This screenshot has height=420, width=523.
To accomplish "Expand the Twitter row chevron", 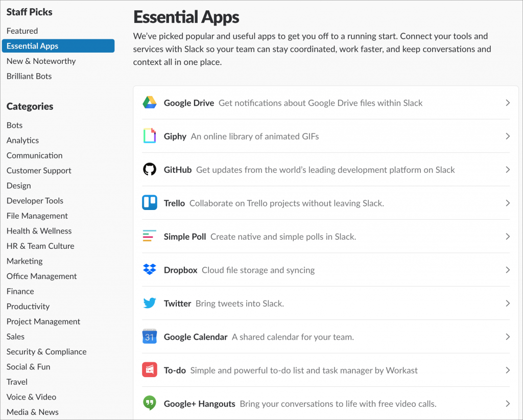I will [x=508, y=303].
